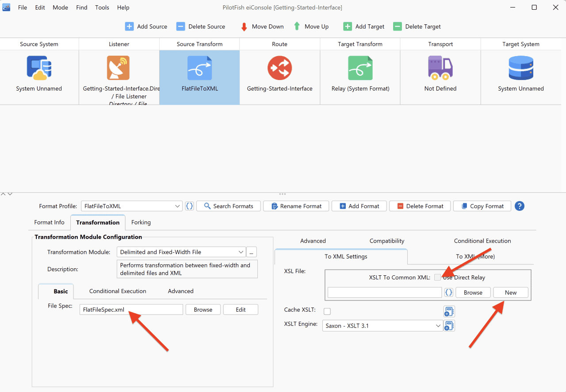The image size is (566, 392).
Task: Open the Route stage red icon
Action: (x=279, y=68)
